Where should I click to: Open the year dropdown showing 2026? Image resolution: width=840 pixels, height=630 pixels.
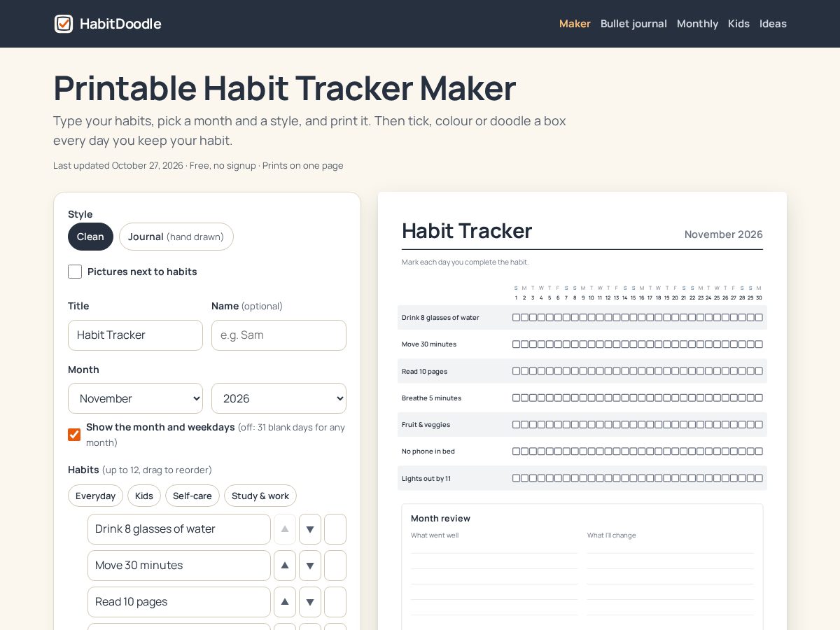click(x=279, y=398)
